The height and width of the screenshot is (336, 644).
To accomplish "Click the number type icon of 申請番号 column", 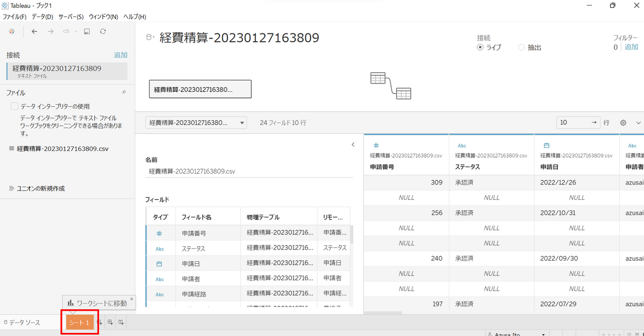I will click(376, 146).
